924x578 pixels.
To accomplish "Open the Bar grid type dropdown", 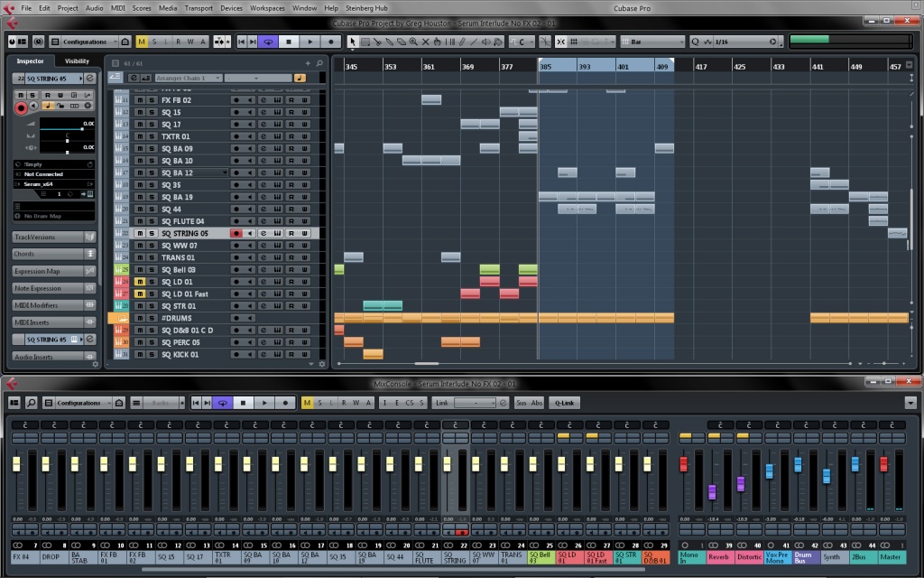I will [651, 42].
